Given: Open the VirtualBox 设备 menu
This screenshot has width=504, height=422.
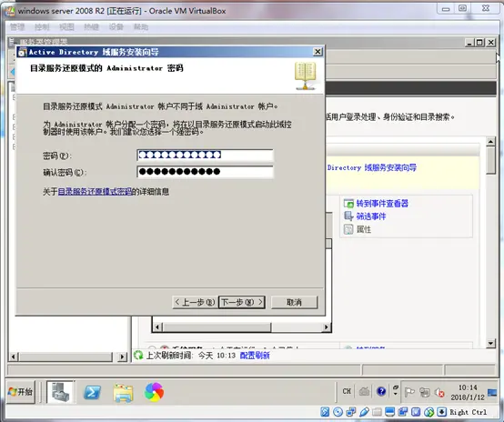Looking at the screenshot, I should 116,27.
